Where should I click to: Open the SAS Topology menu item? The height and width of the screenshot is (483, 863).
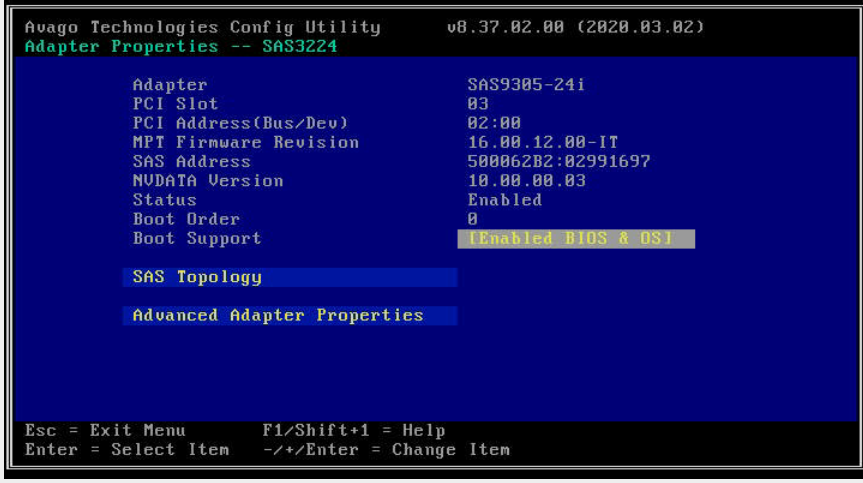[x=290, y=277]
